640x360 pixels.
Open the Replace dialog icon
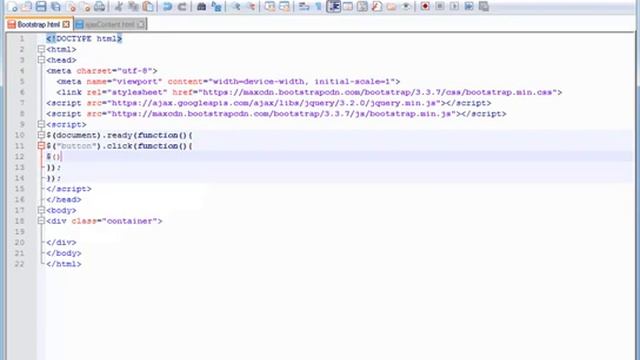(x=216, y=6)
